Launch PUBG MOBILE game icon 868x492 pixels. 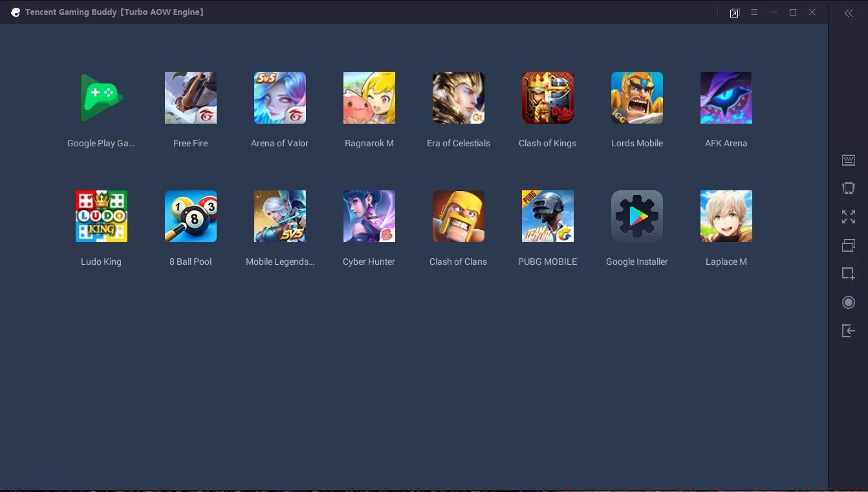coord(548,216)
